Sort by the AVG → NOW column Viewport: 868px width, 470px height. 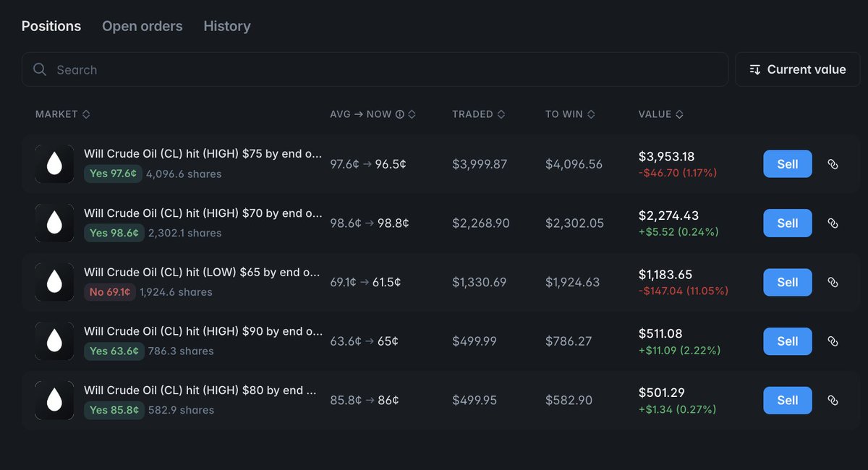[373, 114]
